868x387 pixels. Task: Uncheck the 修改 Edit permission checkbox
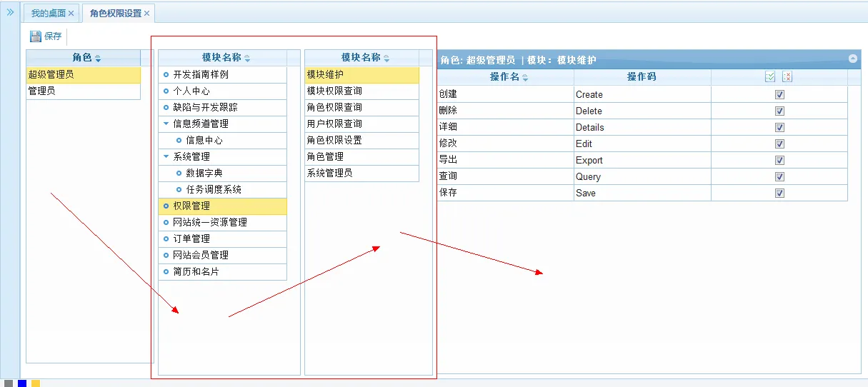pos(779,144)
